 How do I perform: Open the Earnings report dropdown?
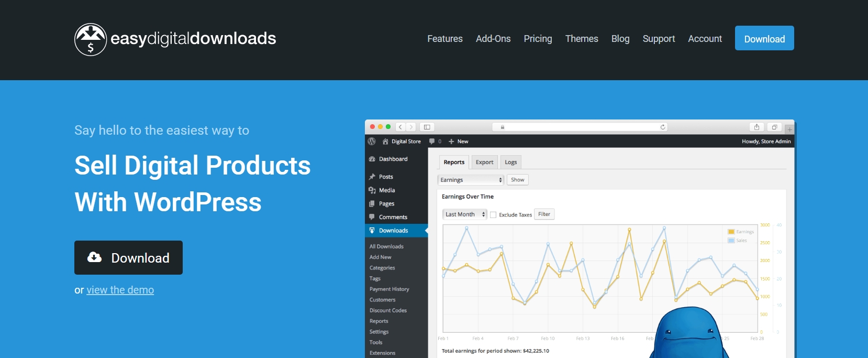pyautogui.click(x=471, y=180)
